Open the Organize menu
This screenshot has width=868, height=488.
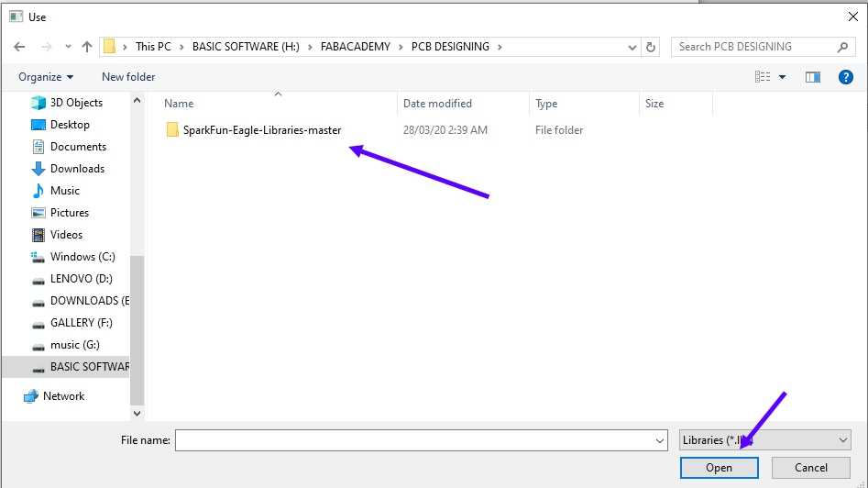click(x=46, y=77)
